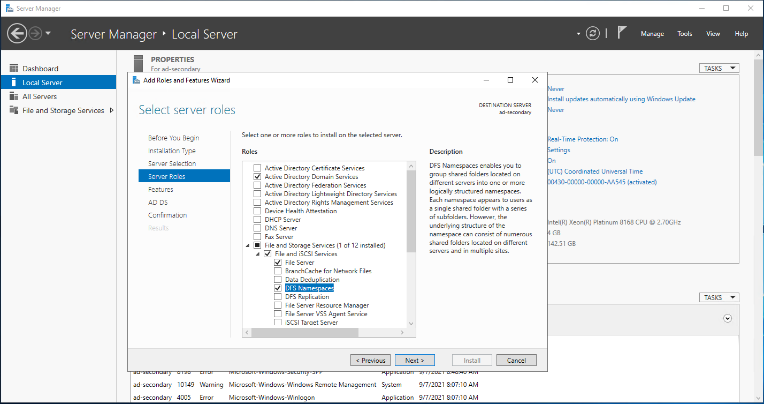The image size is (764, 404).
Task: Maximize the Add Roles and Features Wizard
Action: tap(510, 80)
